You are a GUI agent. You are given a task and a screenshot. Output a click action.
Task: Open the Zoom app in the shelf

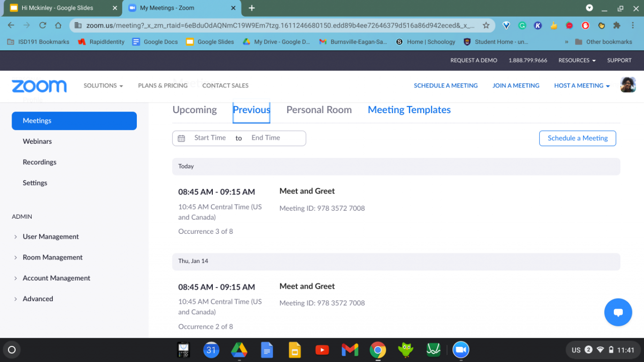pos(461,350)
